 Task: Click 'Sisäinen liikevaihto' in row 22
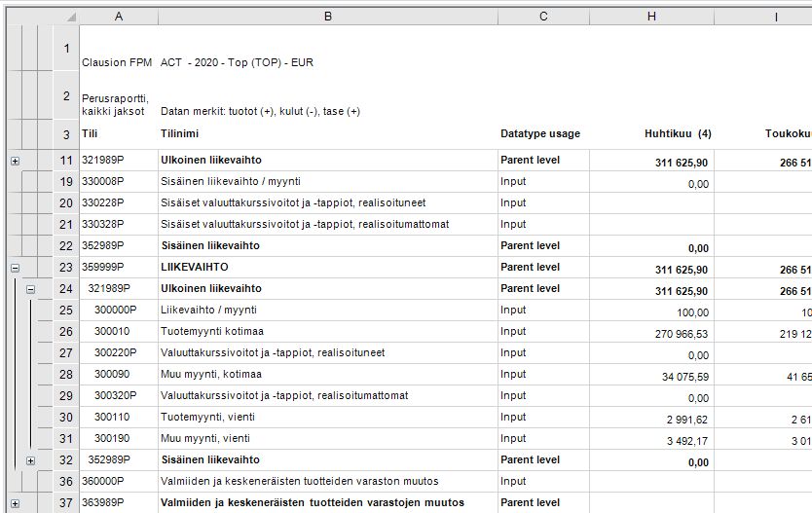(x=328, y=246)
